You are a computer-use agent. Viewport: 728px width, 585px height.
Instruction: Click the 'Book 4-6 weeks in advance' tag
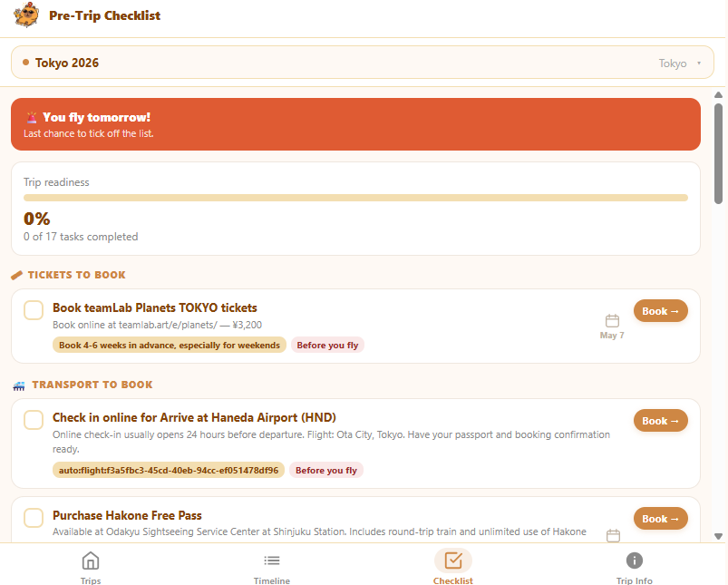click(x=170, y=346)
